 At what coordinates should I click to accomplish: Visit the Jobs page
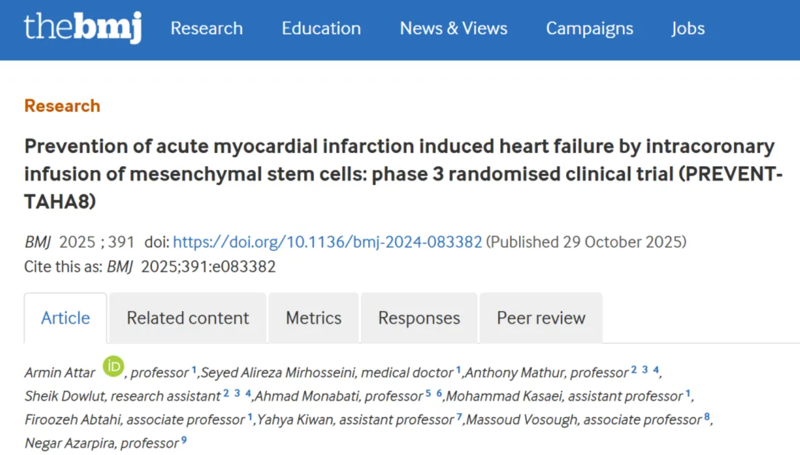point(688,28)
